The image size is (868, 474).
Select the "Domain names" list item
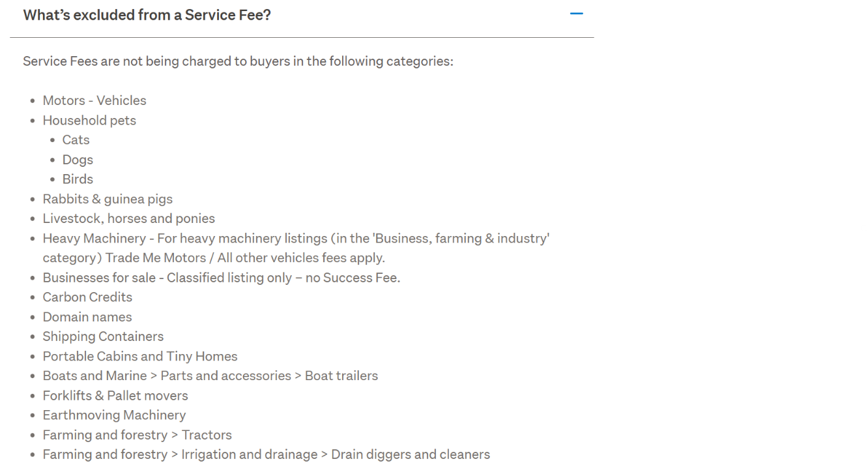pyautogui.click(x=87, y=317)
